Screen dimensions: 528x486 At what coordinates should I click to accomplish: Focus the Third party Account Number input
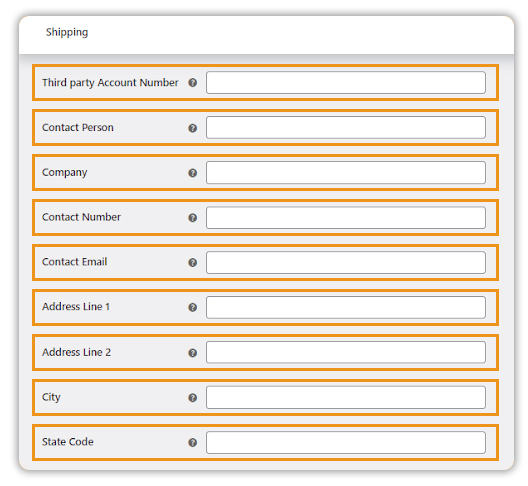click(346, 83)
